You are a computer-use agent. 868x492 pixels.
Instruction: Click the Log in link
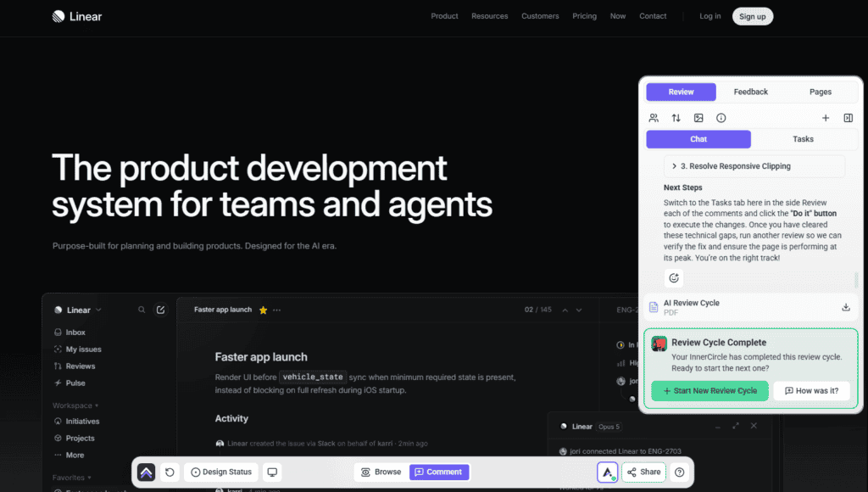[x=709, y=16]
